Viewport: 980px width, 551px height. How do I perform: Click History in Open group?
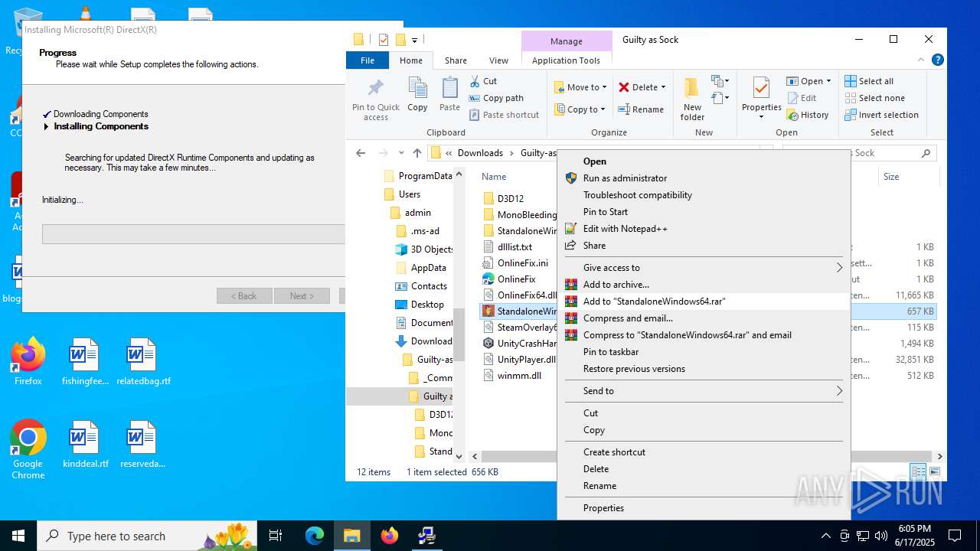point(808,115)
